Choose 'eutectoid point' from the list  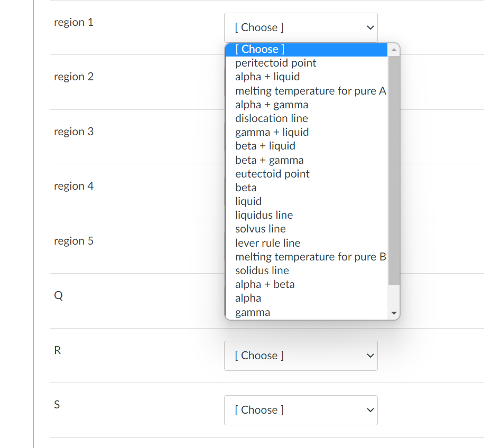(x=307, y=174)
